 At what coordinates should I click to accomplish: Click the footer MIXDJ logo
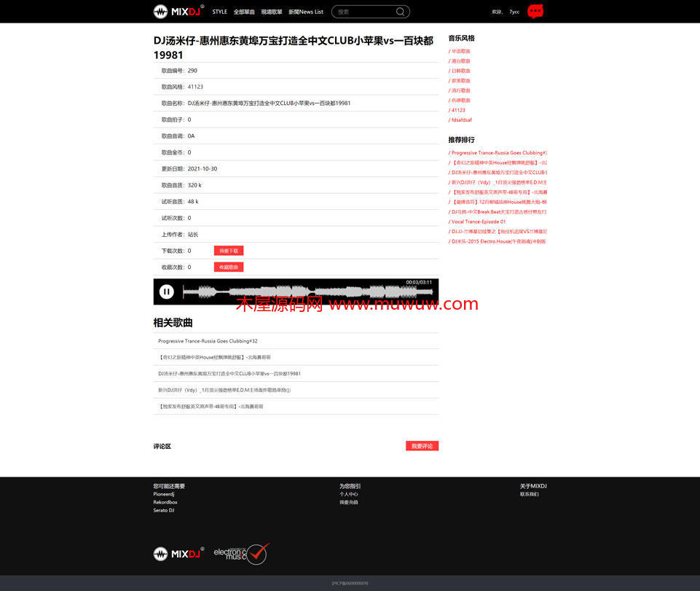(x=178, y=554)
